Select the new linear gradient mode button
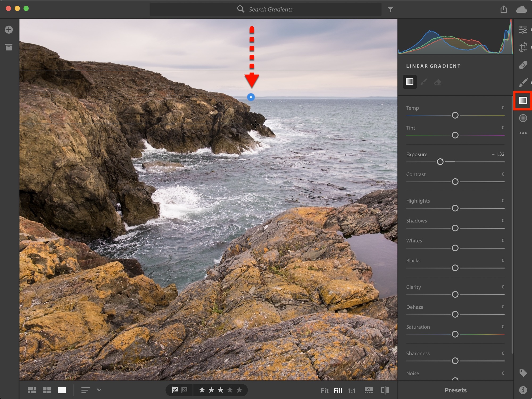532x399 pixels. 410,82
